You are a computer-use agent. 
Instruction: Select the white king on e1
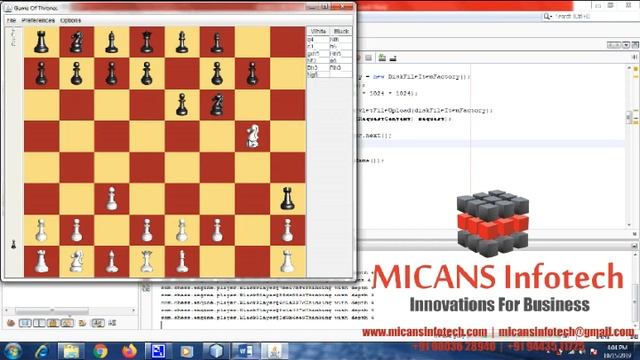(x=182, y=262)
